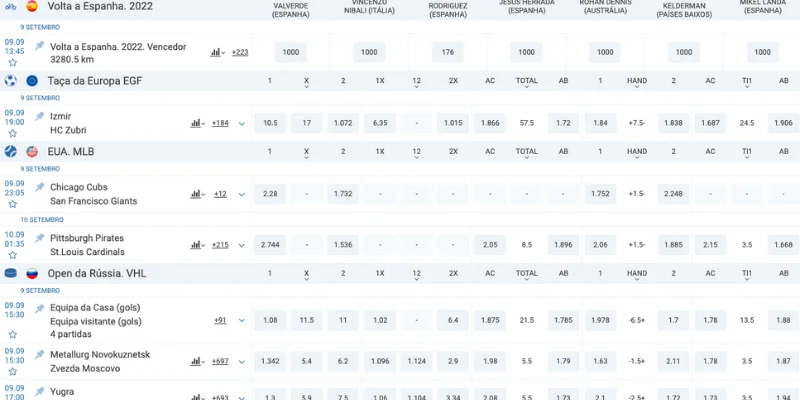Image resolution: width=800 pixels, height=400 pixels.
Task: Pin the Chicago Cubs match
Action: coord(39,187)
